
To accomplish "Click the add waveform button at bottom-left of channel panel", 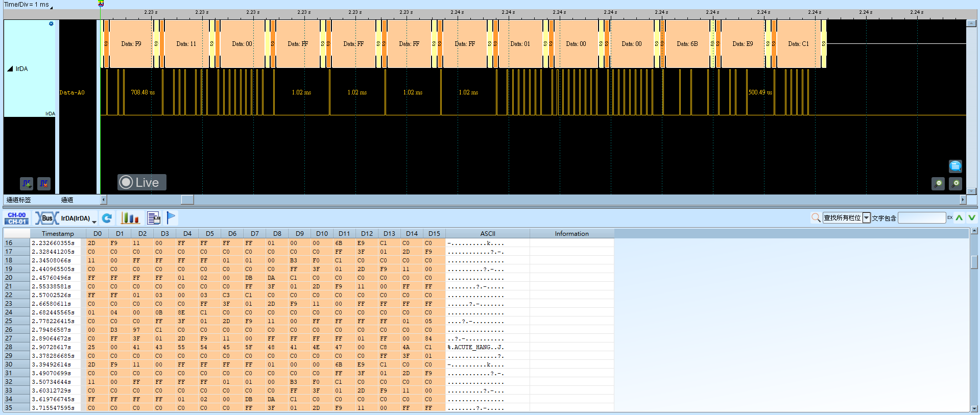I will pyautogui.click(x=27, y=183).
